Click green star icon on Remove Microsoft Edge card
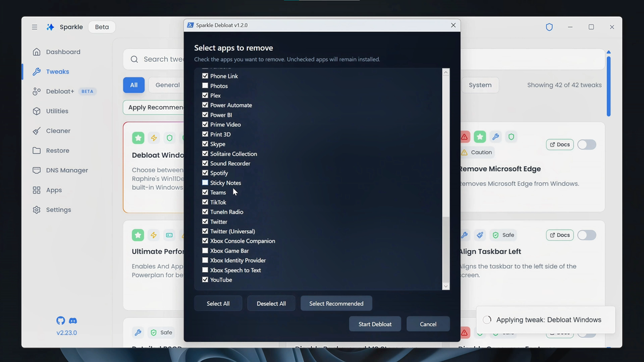Viewport: 644px width, 362px height. [480, 136]
